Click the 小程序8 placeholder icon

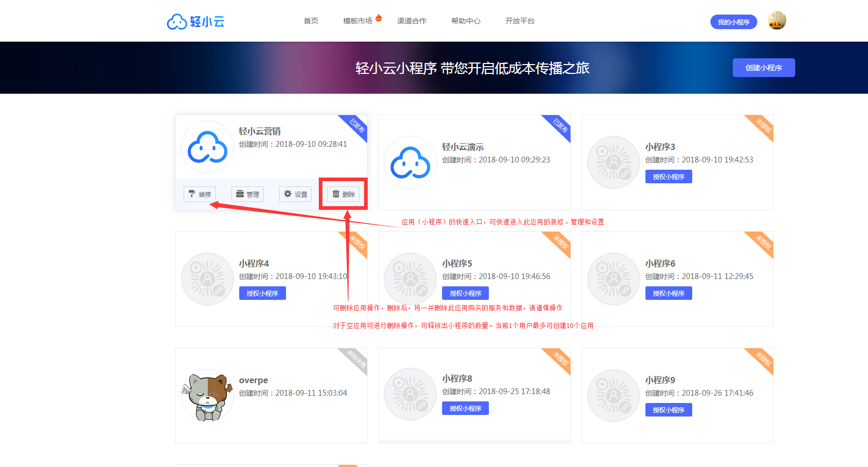[x=410, y=394]
